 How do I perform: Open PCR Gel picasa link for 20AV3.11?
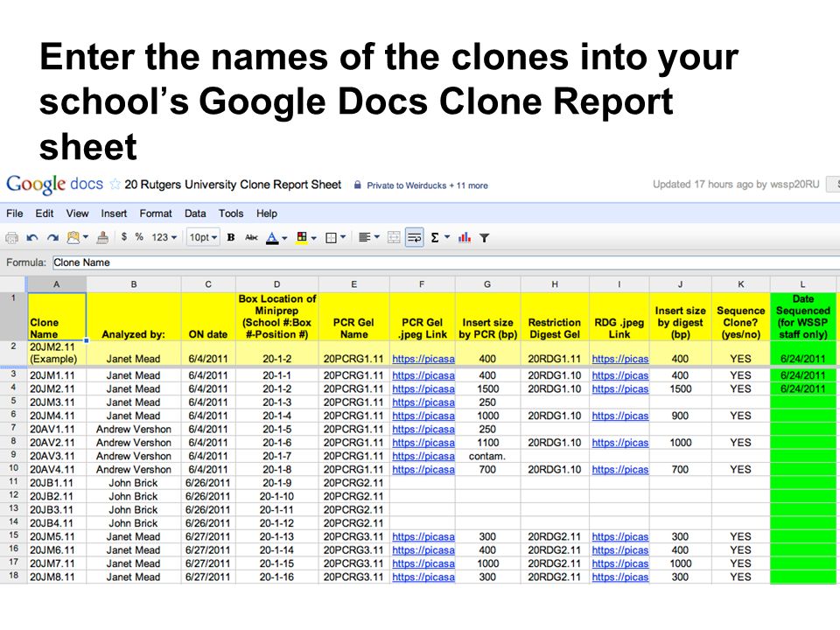423,456
